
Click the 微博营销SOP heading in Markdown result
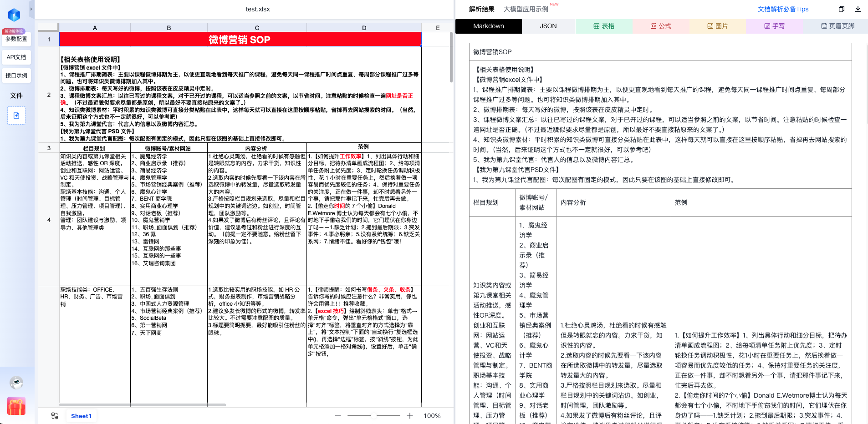492,52
